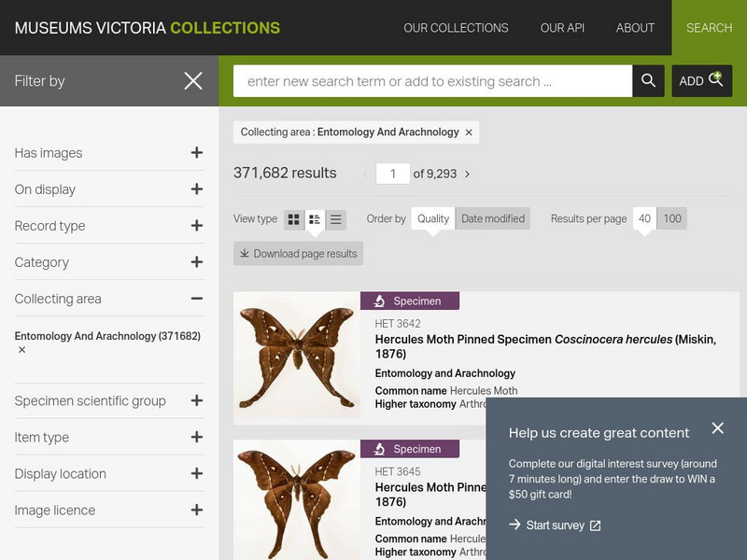Screen dimensions: 747x560
Task: Close the survey popup
Action: pos(717,428)
